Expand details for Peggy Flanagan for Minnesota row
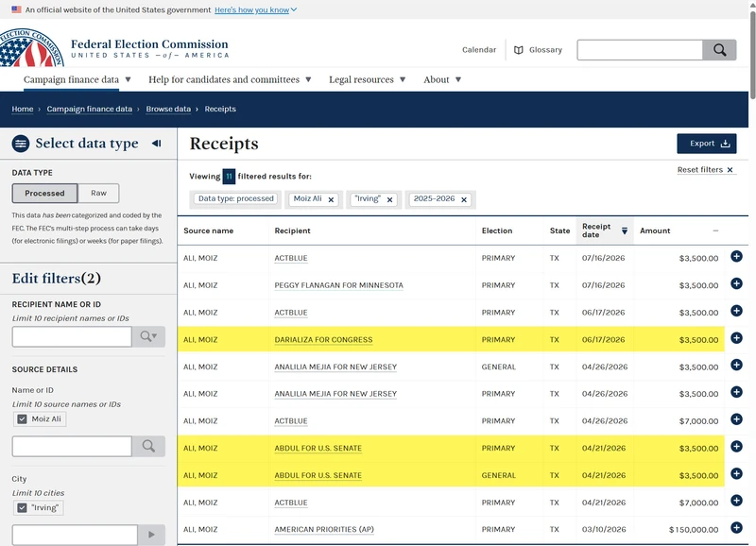Screen dimensions: 756x546 (736, 283)
